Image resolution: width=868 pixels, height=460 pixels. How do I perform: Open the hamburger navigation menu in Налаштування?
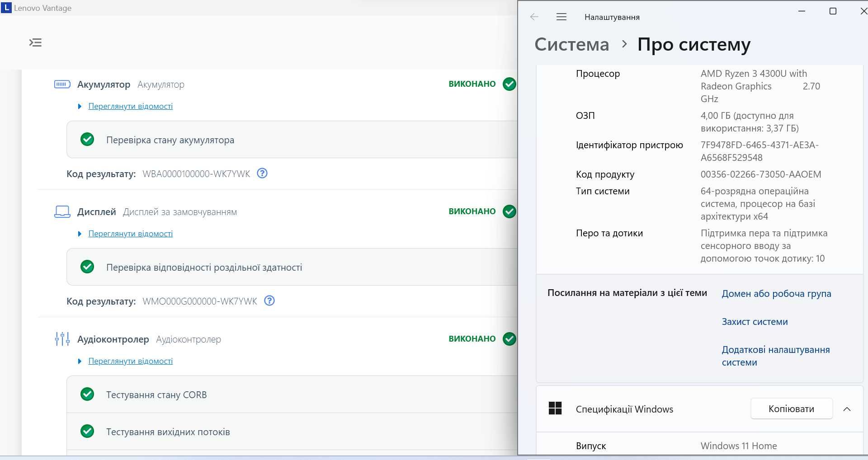[x=561, y=17]
